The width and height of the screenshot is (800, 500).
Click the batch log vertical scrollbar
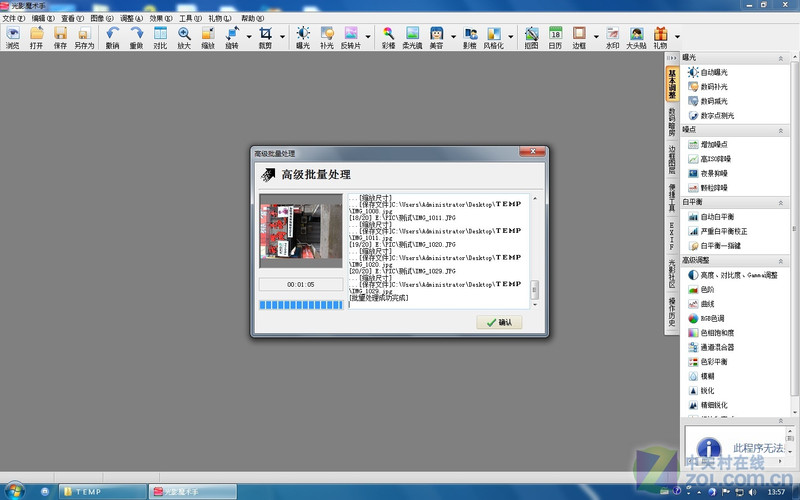pyautogui.click(x=535, y=251)
